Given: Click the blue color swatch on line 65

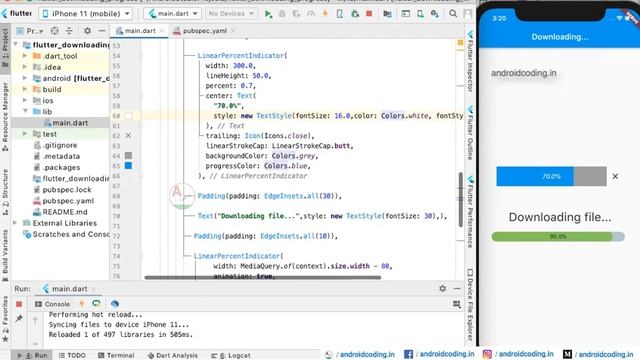Looking at the screenshot, I should [128, 166].
